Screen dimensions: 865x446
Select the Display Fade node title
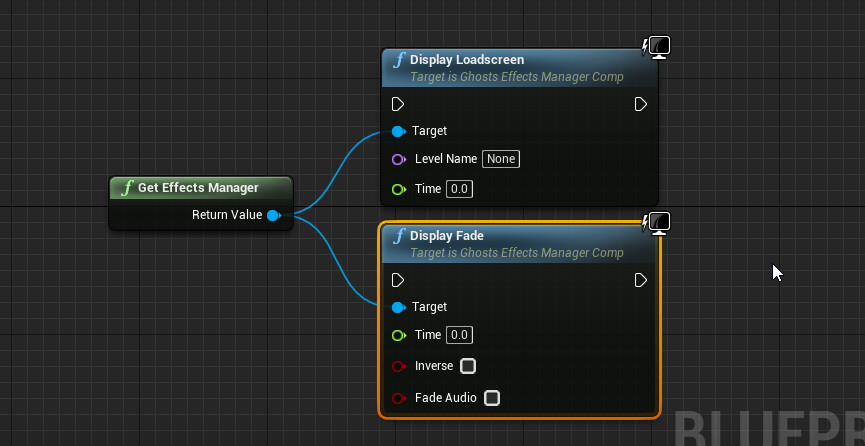click(447, 236)
